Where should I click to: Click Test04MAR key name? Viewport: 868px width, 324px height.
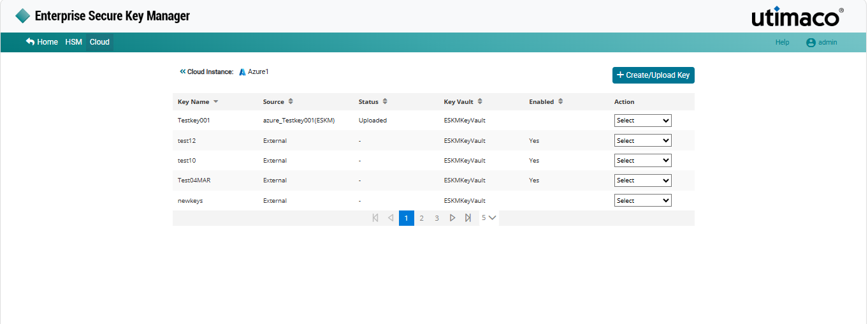click(x=194, y=180)
